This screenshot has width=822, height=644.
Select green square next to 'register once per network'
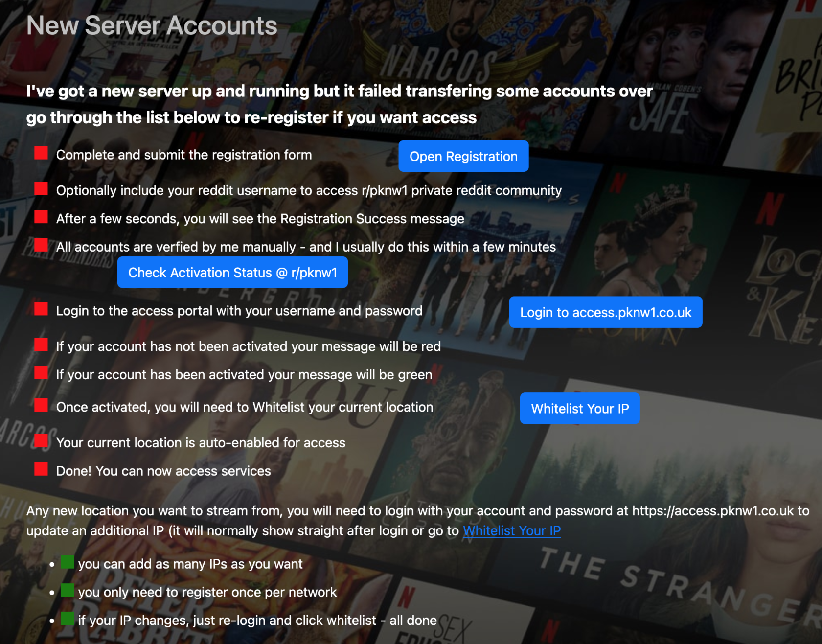point(68,590)
